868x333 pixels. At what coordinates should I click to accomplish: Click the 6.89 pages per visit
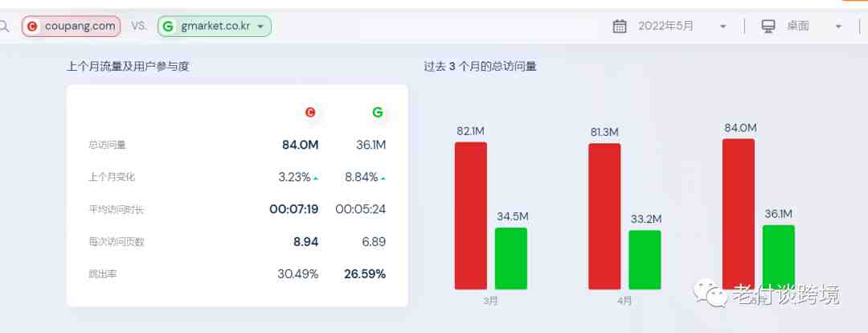(x=373, y=242)
